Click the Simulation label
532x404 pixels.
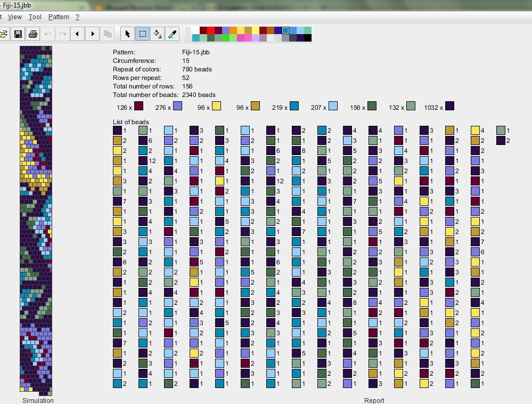pyautogui.click(x=38, y=401)
